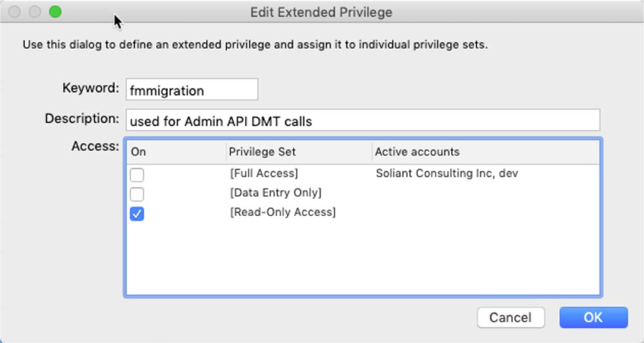Click the dimmed red close button

[x=15, y=12]
